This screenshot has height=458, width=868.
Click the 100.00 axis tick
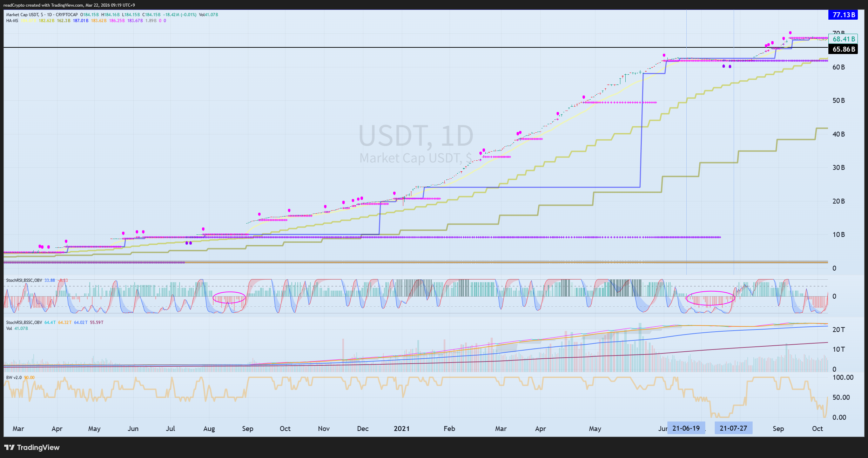843,377
